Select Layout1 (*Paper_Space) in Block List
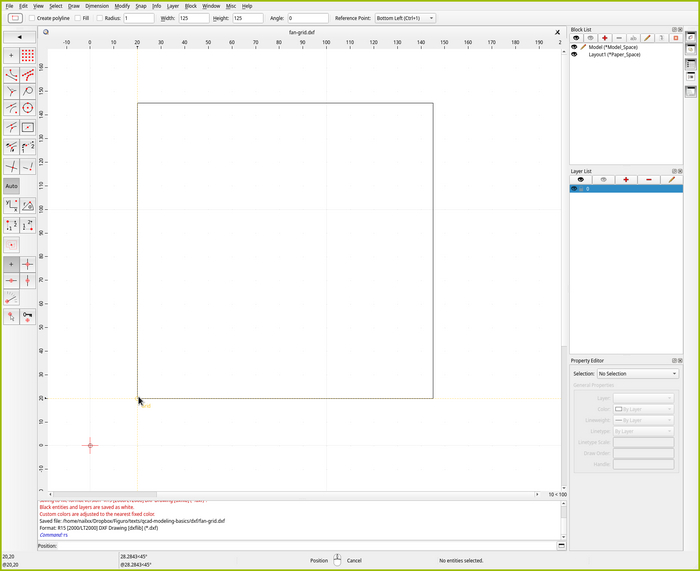Screen dimensions: 700x571 coord(614,54)
